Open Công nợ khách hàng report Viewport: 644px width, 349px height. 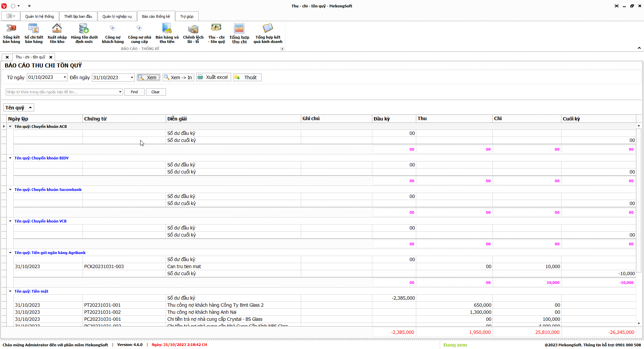point(113,33)
